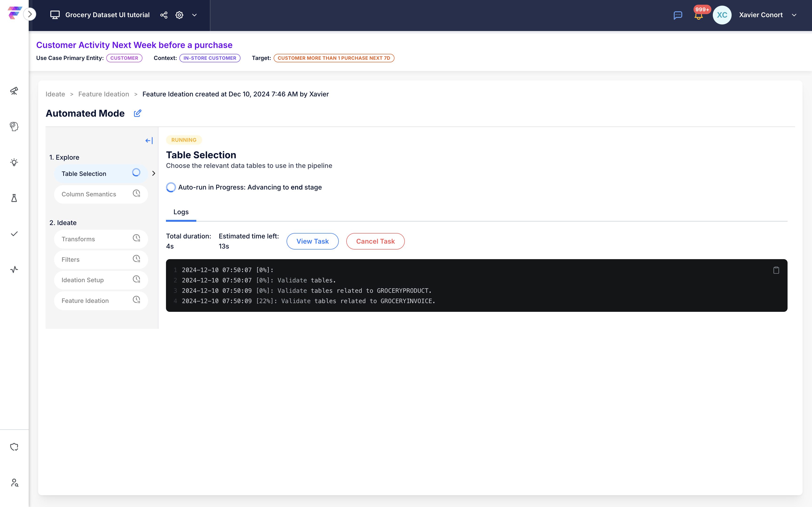Image resolution: width=812 pixels, height=507 pixels.
Task: Expand the catalog dropdown chevron
Action: pos(194,15)
